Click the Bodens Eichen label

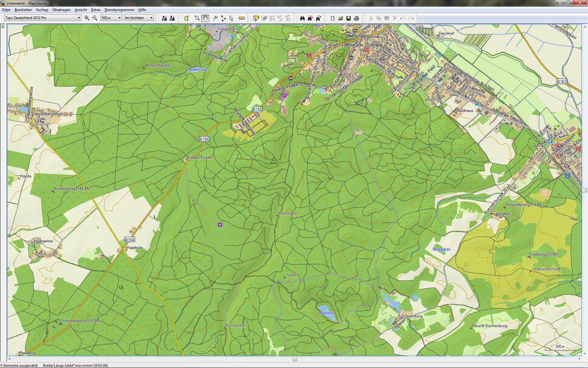pos(200,158)
